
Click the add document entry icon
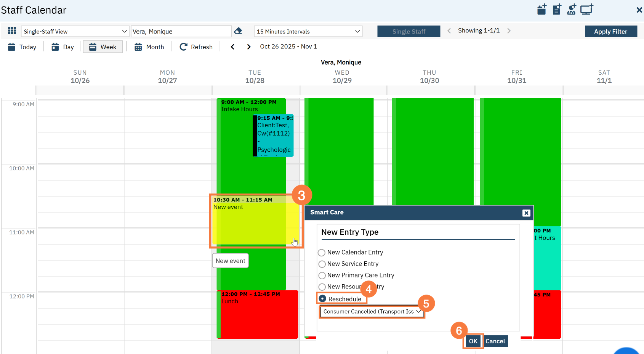[557, 10]
